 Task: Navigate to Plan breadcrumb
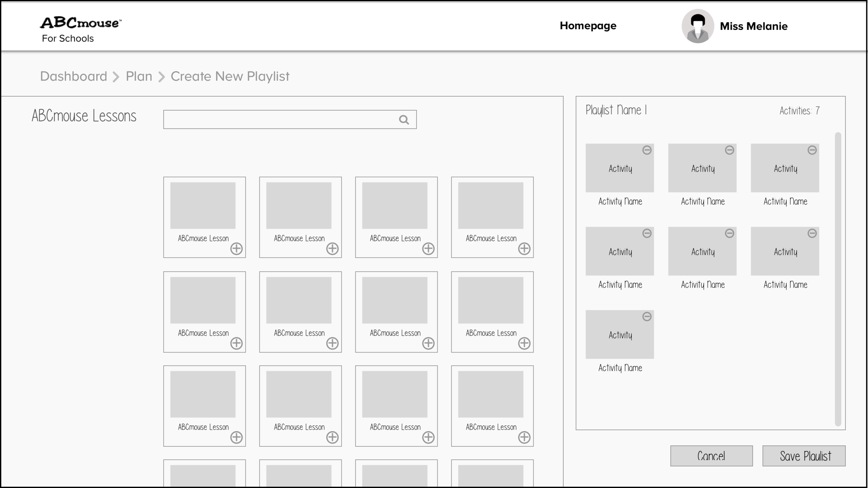139,76
